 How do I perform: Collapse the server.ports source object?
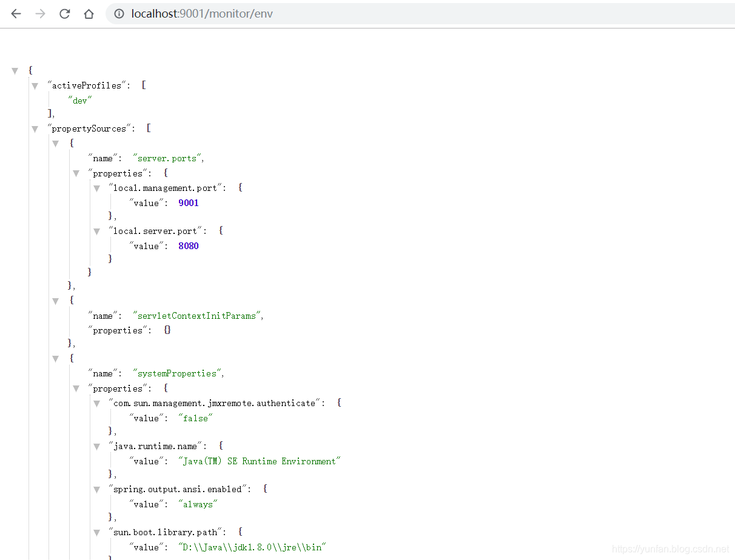tap(56, 144)
